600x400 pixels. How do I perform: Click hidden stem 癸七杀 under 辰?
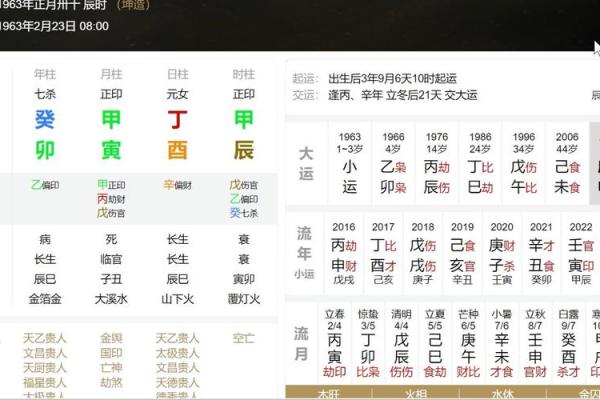[x=244, y=212]
